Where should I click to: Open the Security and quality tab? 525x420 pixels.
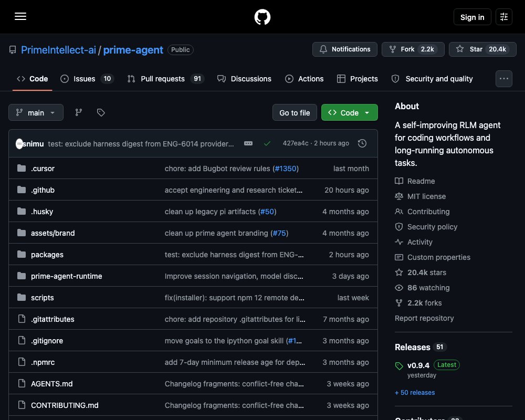point(432,79)
